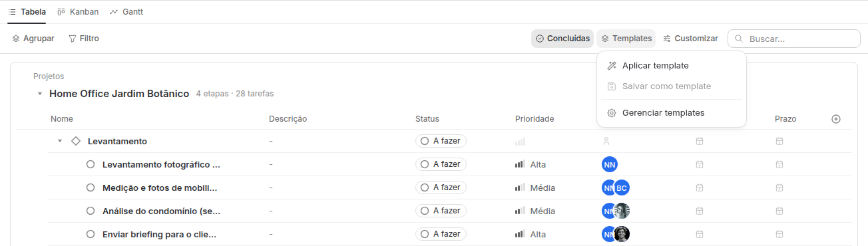This screenshot has height=246, width=868.
Task: Set start date for Medição e fotos task
Action: [x=699, y=187]
